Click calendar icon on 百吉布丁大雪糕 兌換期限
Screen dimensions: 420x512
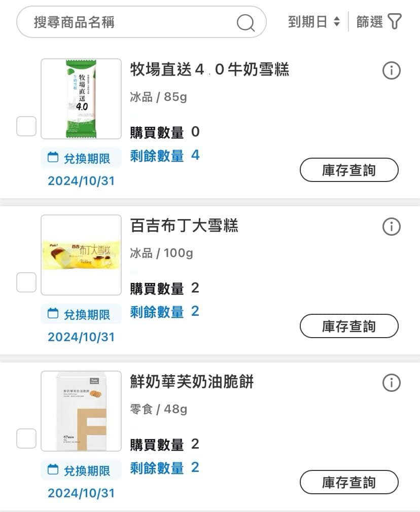(x=53, y=313)
